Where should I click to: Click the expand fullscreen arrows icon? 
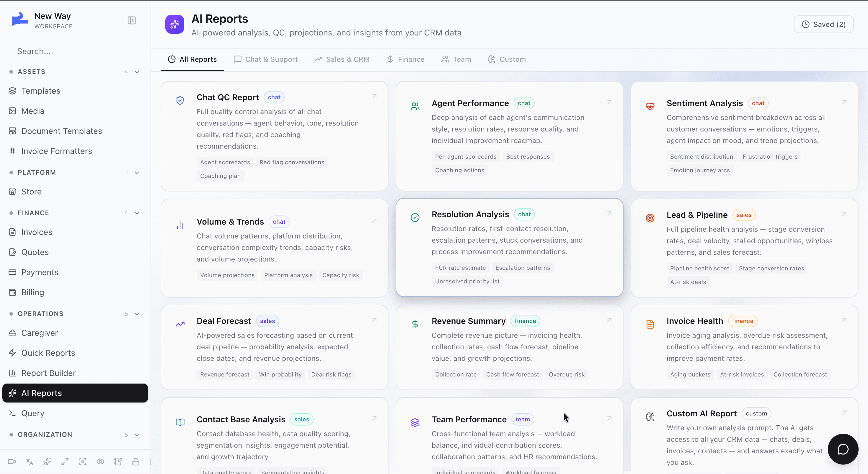[65, 462]
